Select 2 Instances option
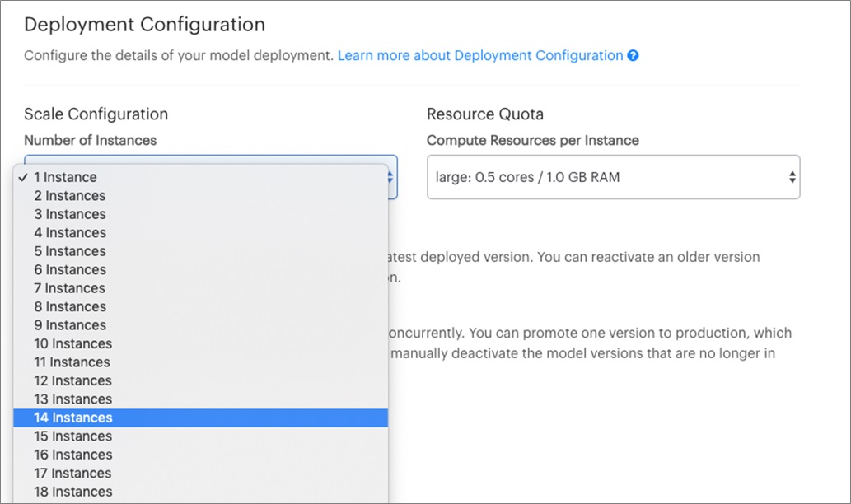This screenshot has width=851, height=504. click(201, 196)
